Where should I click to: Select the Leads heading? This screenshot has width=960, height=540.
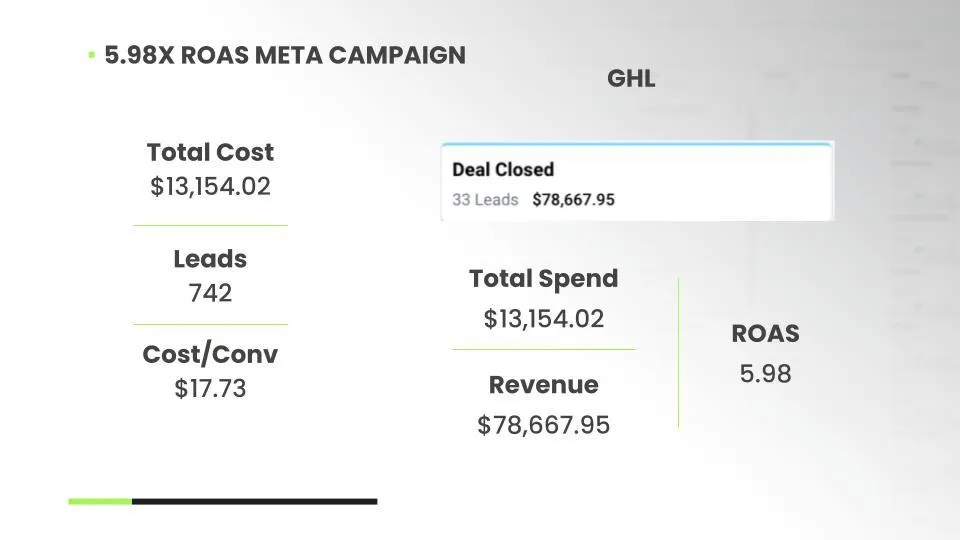point(210,259)
